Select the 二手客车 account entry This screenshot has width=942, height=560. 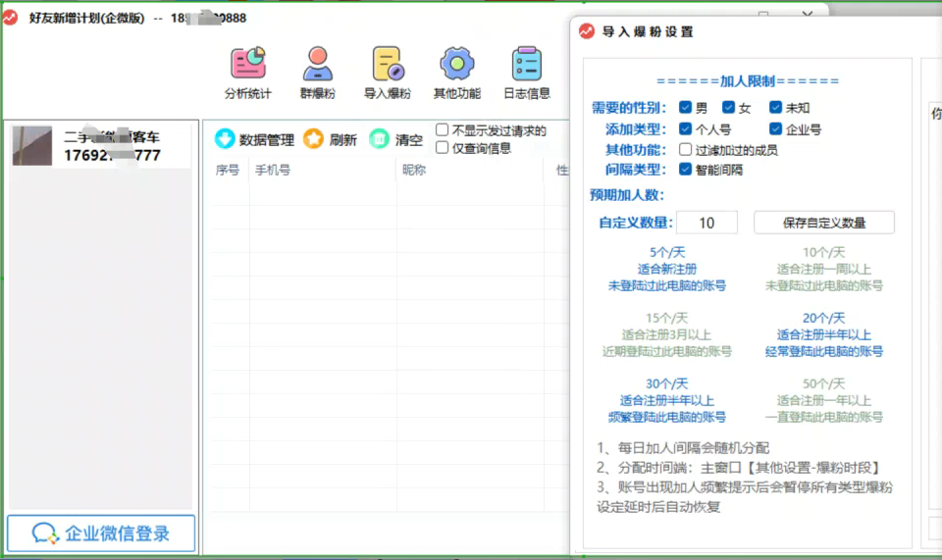point(101,146)
